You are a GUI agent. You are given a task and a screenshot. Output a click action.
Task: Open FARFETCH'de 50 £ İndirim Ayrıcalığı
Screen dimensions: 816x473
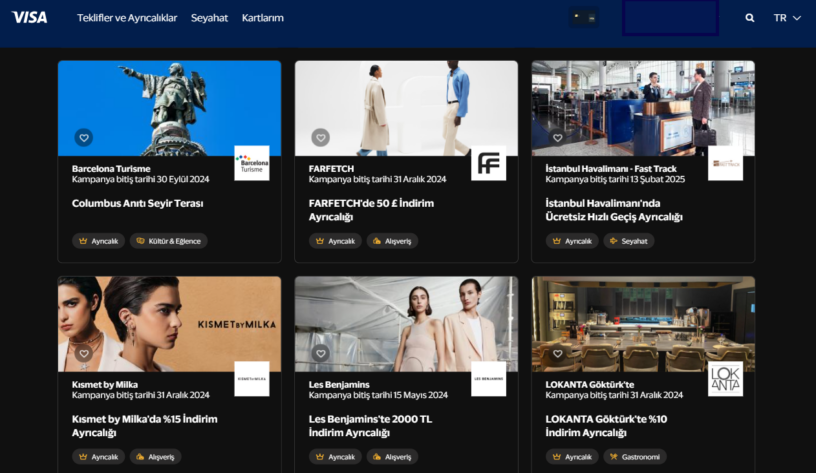(x=371, y=210)
